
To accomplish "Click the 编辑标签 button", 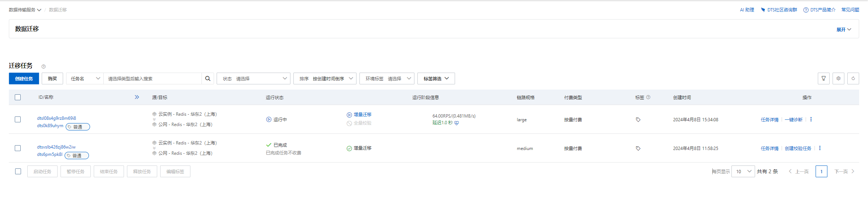I will tap(175, 171).
